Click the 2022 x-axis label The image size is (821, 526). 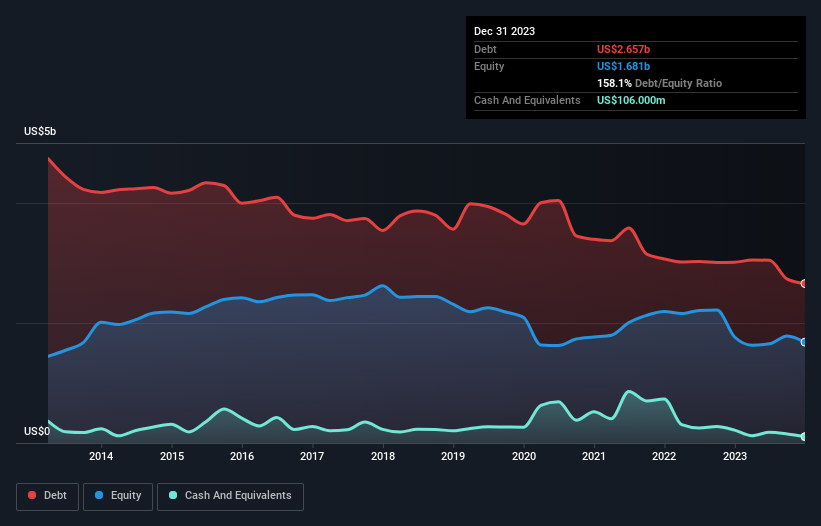coord(664,456)
